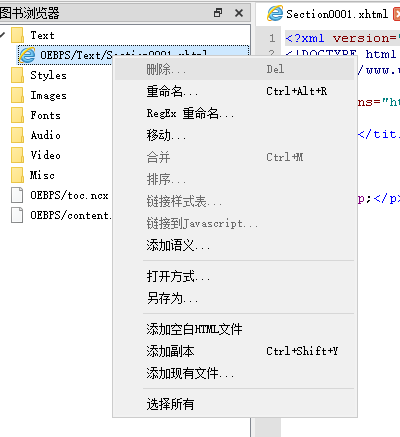Select the Fonts folder icon
This screenshot has height=437, width=400.
point(17,115)
